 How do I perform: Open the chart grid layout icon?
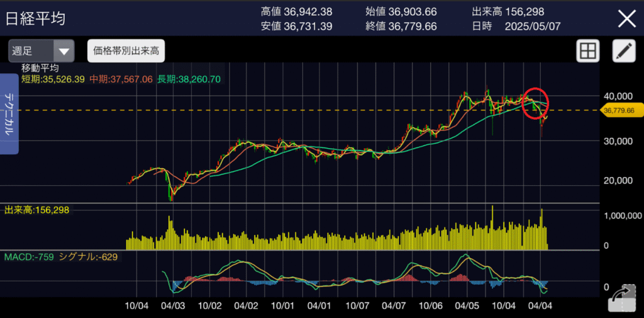click(x=588, y=51)
